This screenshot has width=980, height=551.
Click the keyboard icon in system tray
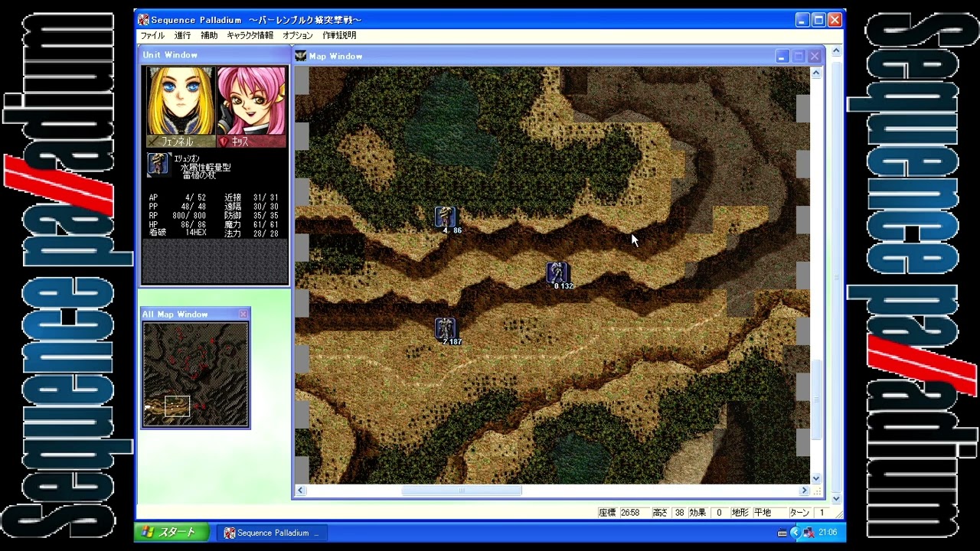coord(782,533)
